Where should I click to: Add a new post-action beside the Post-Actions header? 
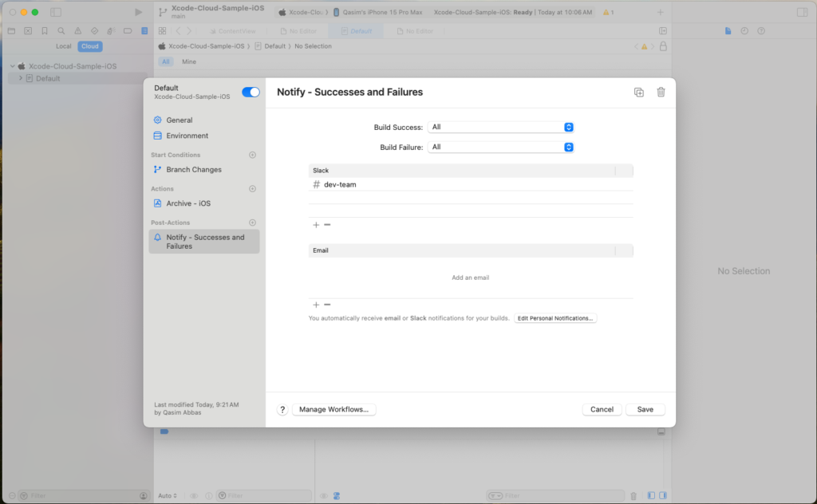point(252,222)
